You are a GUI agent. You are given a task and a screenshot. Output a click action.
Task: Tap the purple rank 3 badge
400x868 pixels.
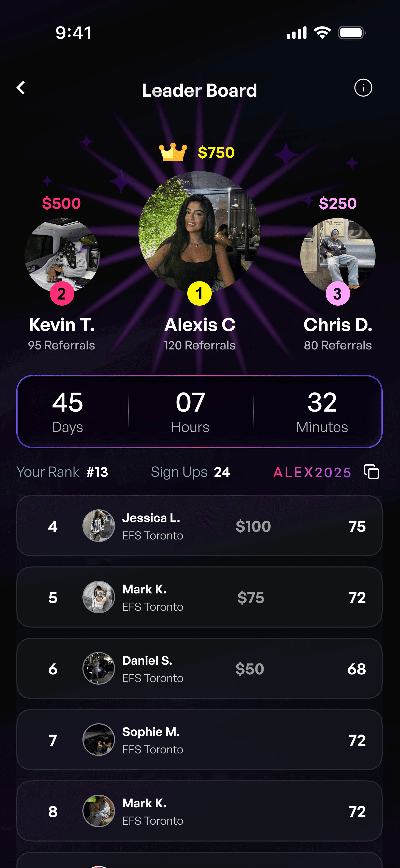pos(338,293)
